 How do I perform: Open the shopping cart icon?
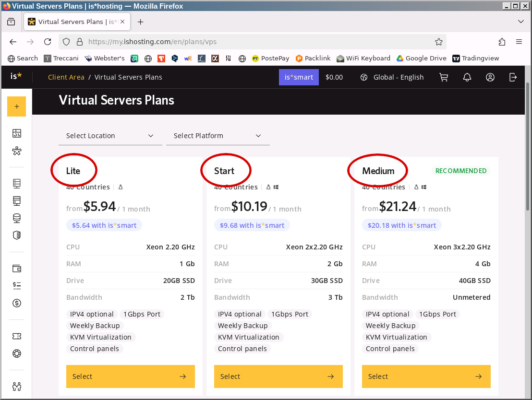pyautogui.click(x=444, y=77)
